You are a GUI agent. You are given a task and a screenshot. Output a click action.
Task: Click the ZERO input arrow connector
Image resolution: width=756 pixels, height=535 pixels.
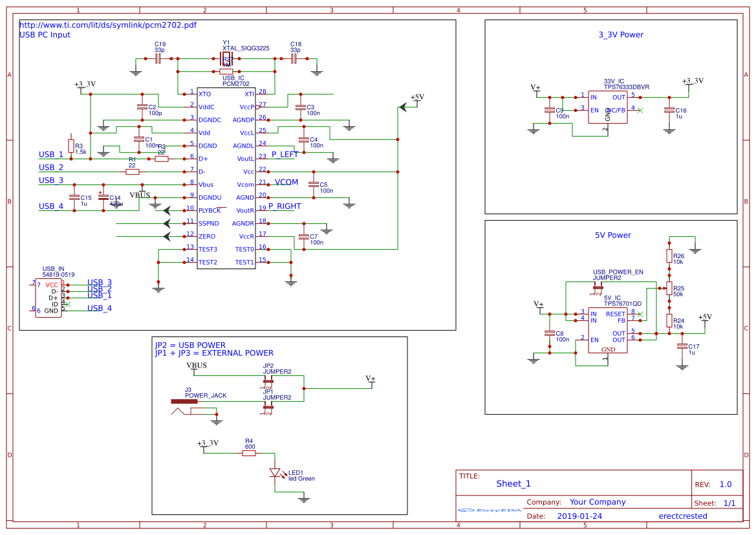tap(167, 236)
